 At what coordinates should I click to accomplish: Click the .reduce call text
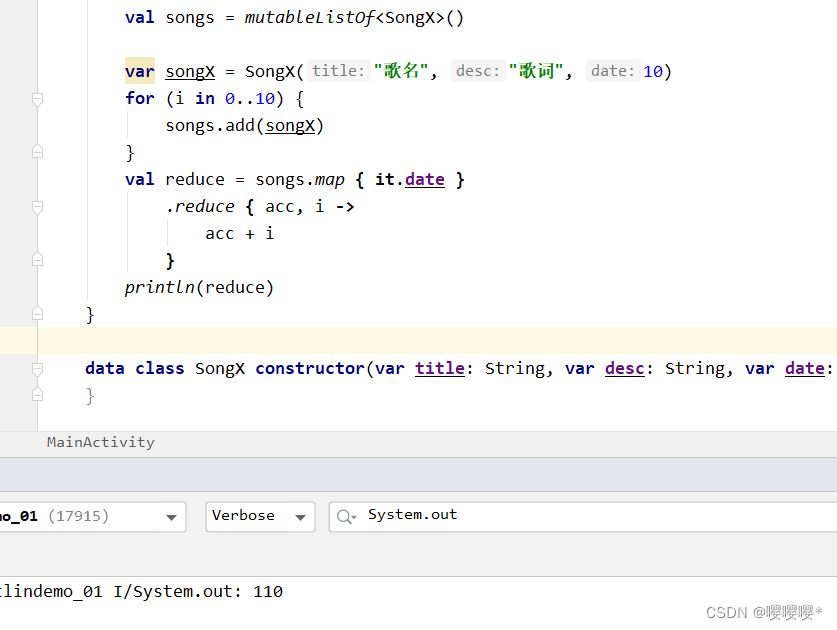click(200, 207)
